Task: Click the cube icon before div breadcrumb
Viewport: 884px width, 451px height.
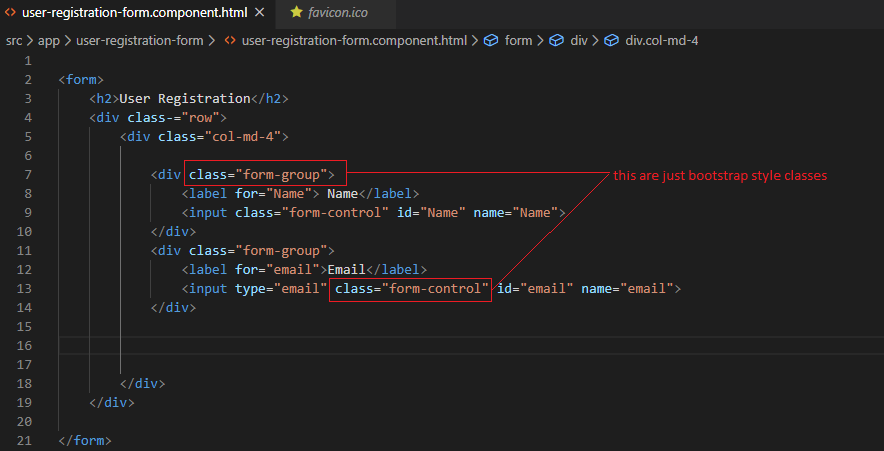Action: pos(557,41)
